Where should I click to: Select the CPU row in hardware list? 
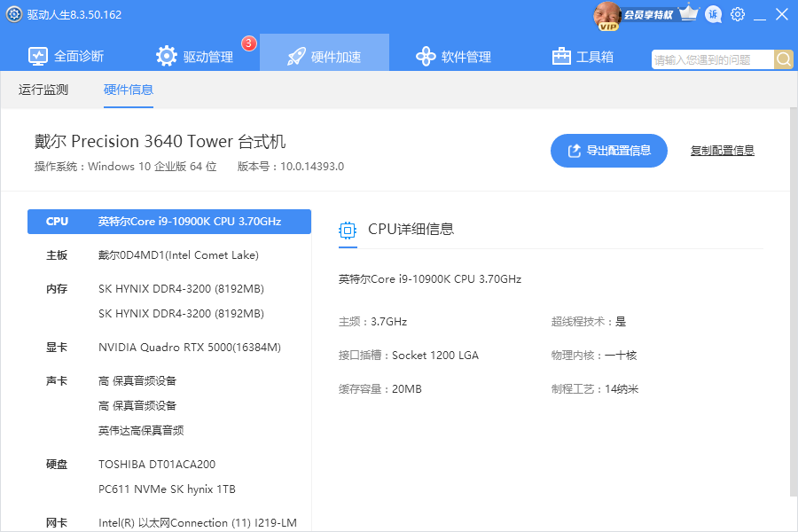[x=169, y=222]
